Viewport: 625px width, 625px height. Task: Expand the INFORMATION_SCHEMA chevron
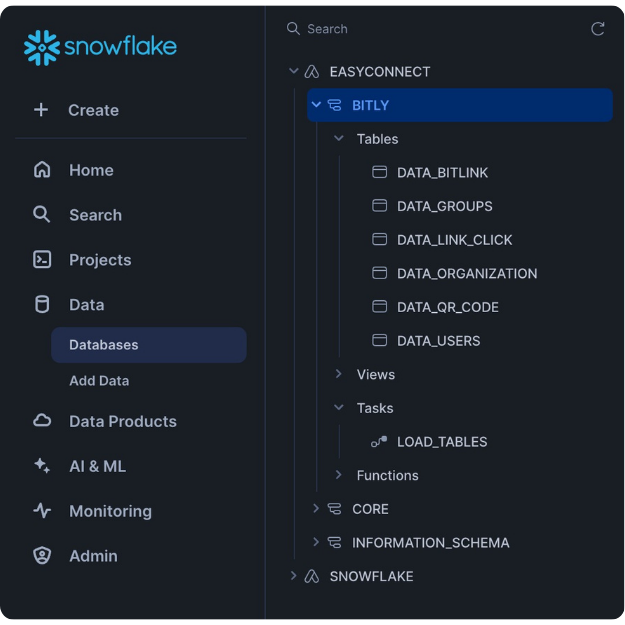[x=316, y=541]
